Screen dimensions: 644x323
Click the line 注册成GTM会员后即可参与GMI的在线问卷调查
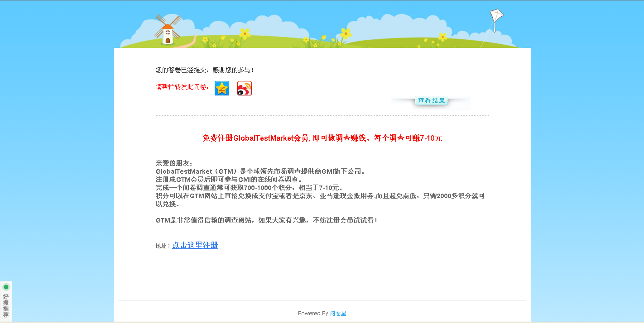click(x=229, y=180)
